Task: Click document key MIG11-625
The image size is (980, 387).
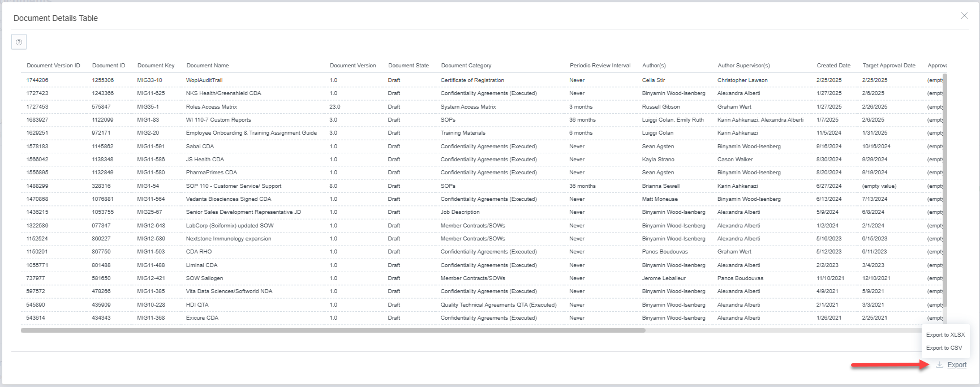Action: click(x=151, y=93)
